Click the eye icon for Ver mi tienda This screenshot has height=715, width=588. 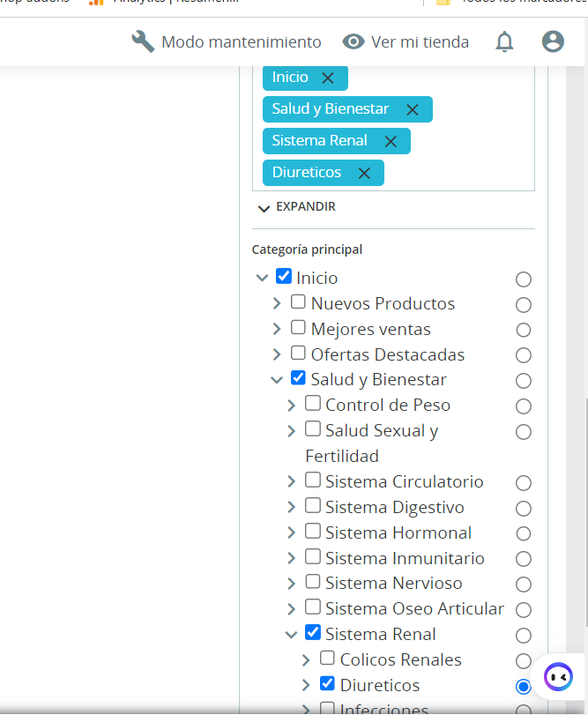[354, 41]
